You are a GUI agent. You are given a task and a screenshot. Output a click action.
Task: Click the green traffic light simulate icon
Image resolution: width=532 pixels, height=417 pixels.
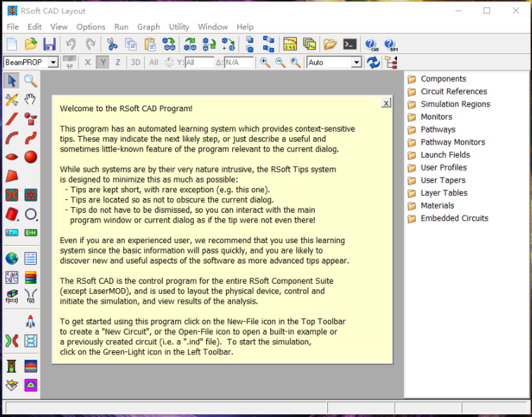point(12,366)
